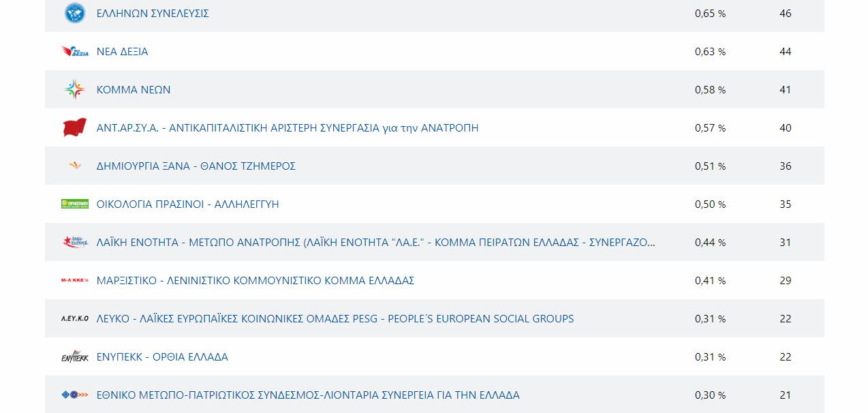
Task: Click the ΔΗΜΙΟΥΡΓΙΑ ΞΑΝΑ orange logo
Action: (74, 166)
